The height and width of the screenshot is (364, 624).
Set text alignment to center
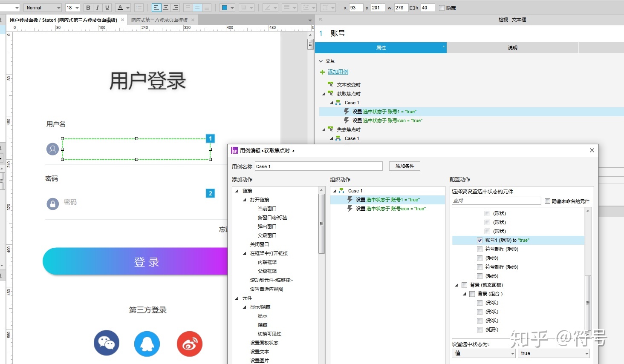click(165, 8)
